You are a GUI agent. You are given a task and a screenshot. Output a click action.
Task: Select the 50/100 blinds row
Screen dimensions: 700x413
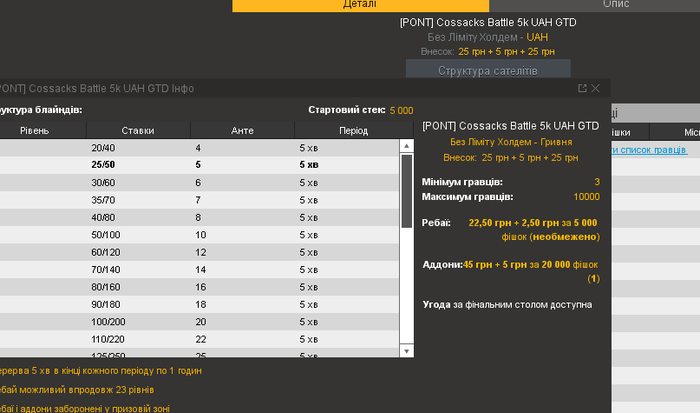tap(200, 235)
